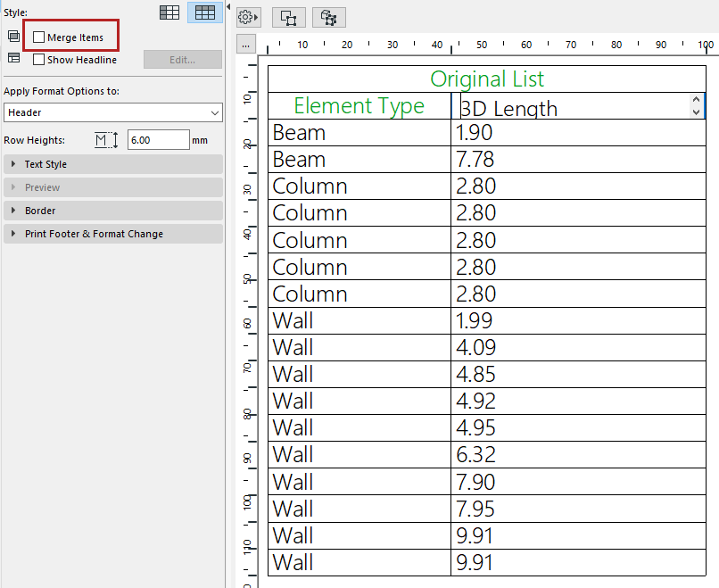The height and width of the screenshot is (588, 719).
Task: Click the Beam cell with length 1.90
Action: [359, 133]
